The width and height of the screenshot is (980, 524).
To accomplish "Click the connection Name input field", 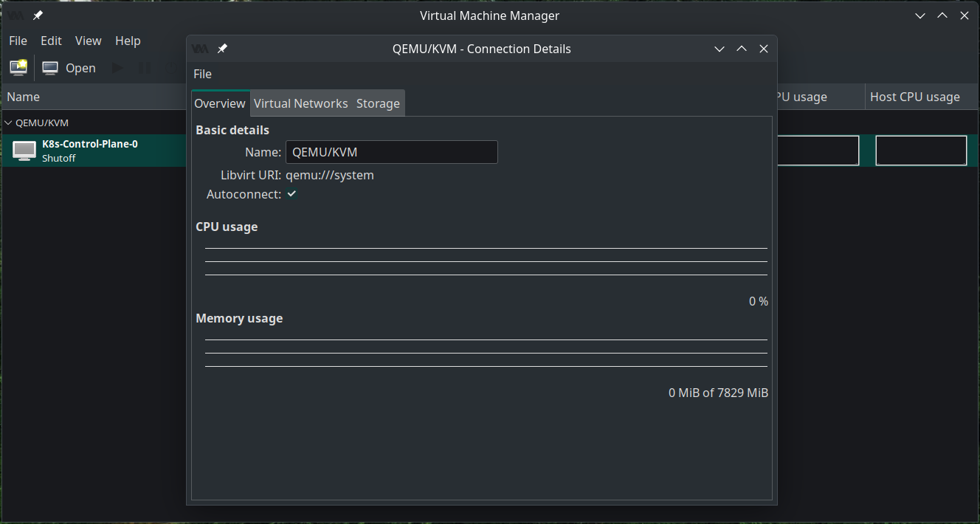I will tap(391, 152).
